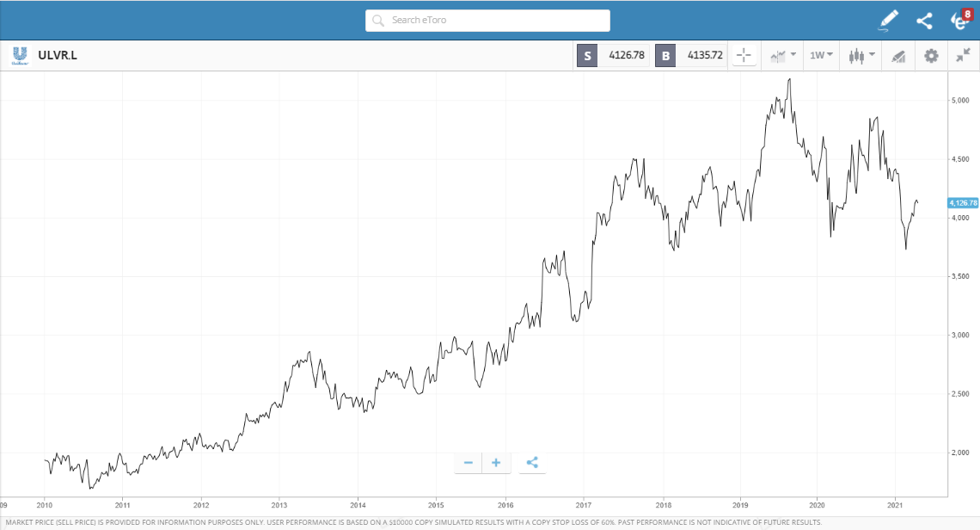980x530 pixels.
Task: Click the magnifier icon in search box
Action: (x=378, y=21)
